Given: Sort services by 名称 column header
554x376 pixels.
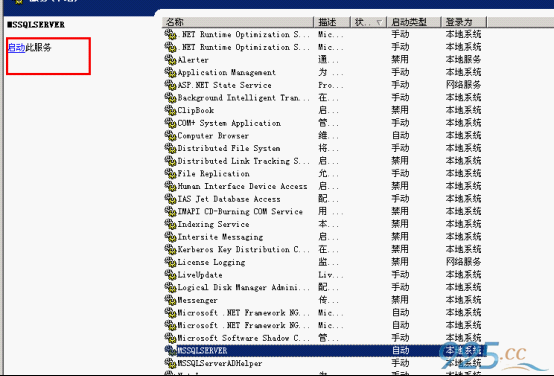Looking at the screenshot, I should point(238,22).
